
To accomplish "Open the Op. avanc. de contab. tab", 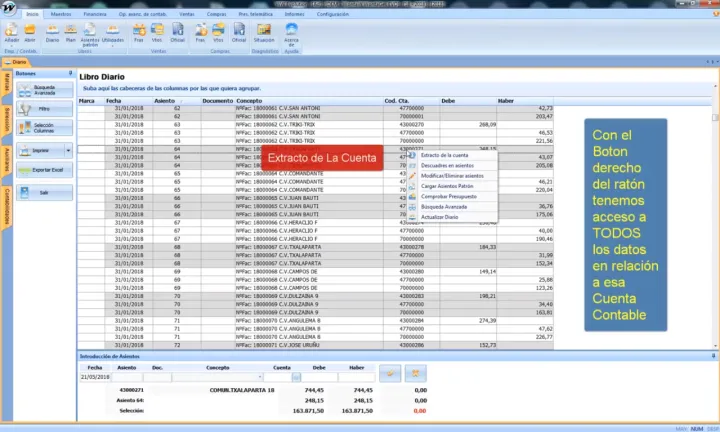I will (x=143, y=14).
